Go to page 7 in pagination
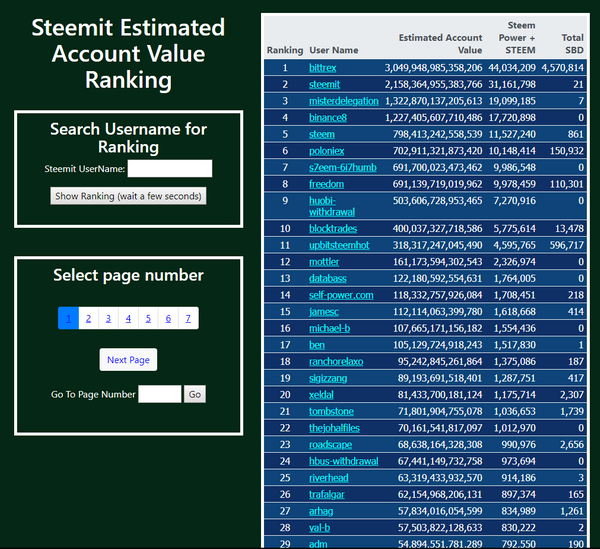The height and width of the screenshot is (549, 600). (x=188, y=318)
